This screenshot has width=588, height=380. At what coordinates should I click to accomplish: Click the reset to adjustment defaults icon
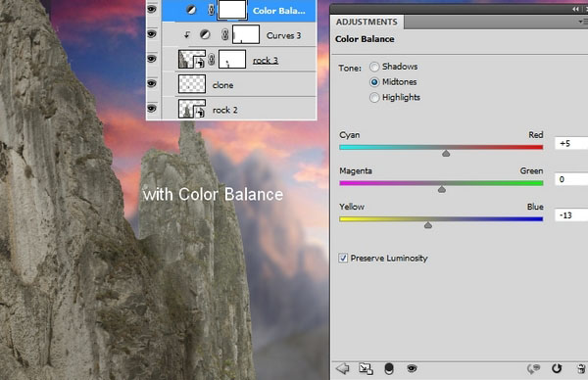(557, 369)
